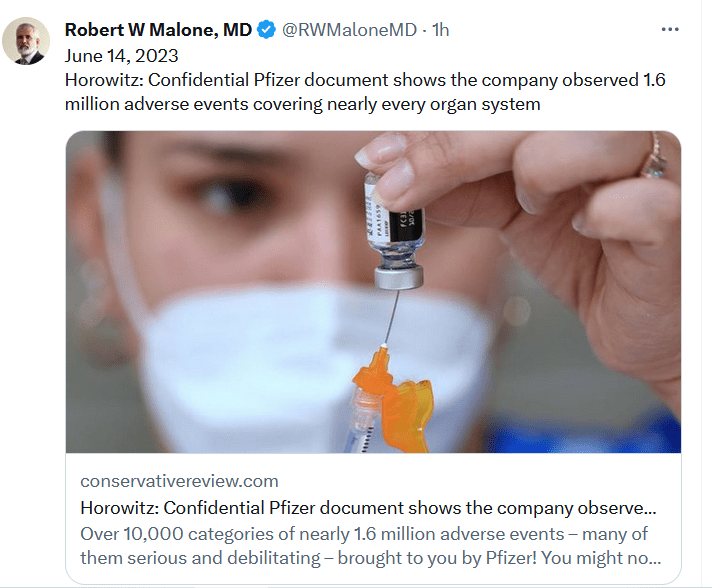Click the display name "Robert W Malone, MD"
Viewport: 712px width, 588px height.
158,30
